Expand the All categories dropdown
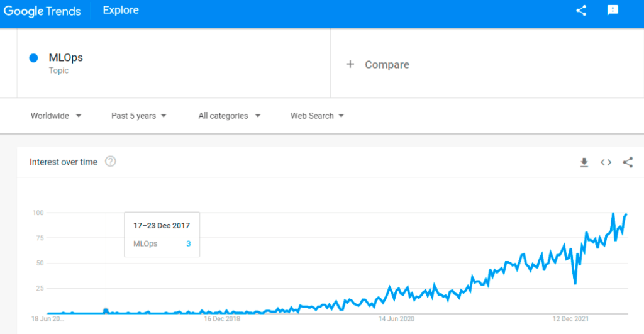This screenshot has height=334, width=644. (x=229, y=116)
